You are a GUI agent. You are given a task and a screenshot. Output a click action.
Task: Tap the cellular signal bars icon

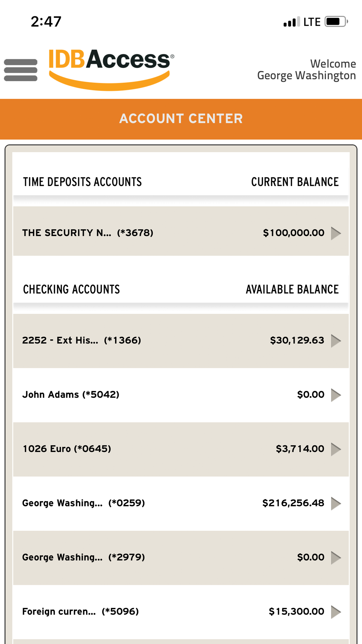pos(291,22)
